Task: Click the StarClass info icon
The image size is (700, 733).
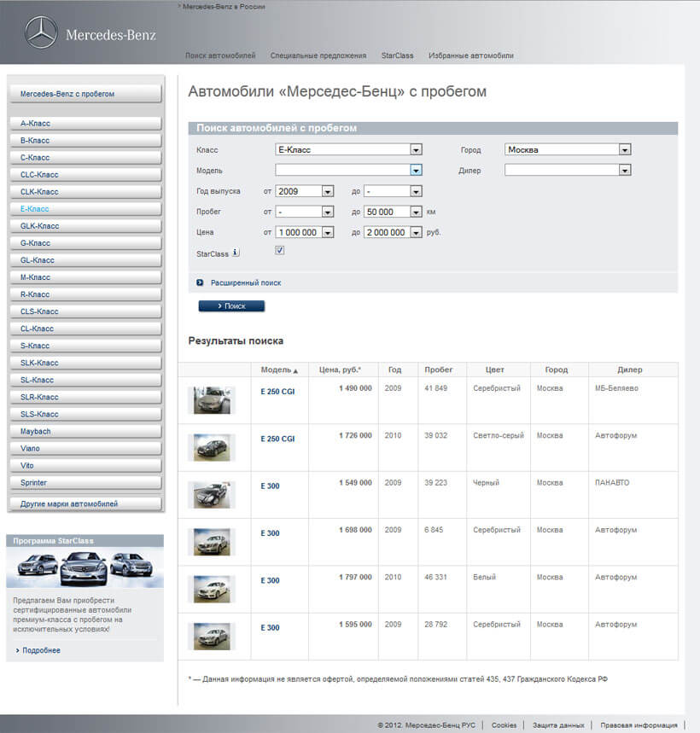Action: click(x=236, y=253)
